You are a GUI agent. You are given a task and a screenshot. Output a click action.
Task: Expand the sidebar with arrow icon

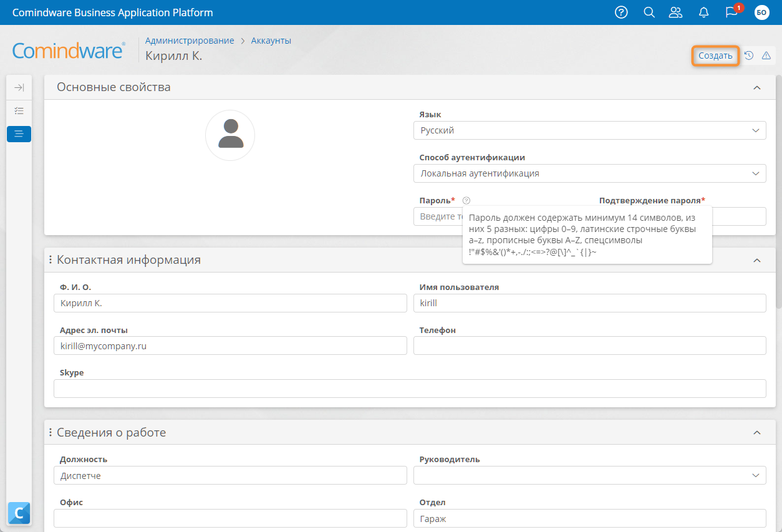[19, 88]
